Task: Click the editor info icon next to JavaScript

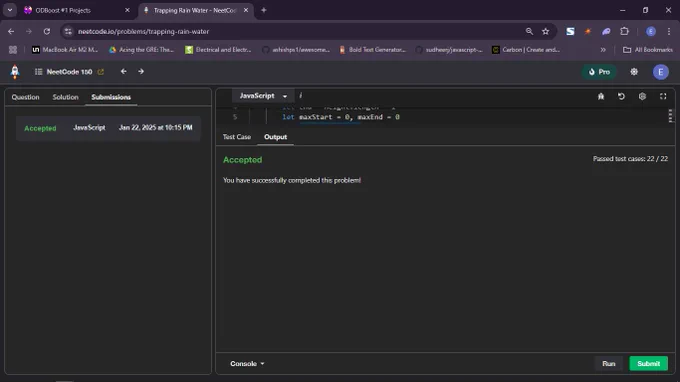Action: (301, 95)
